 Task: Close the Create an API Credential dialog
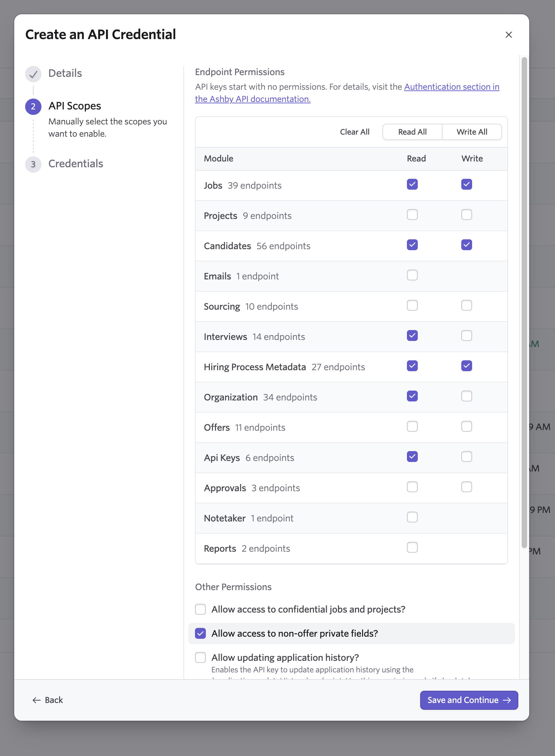coord(508,35)
